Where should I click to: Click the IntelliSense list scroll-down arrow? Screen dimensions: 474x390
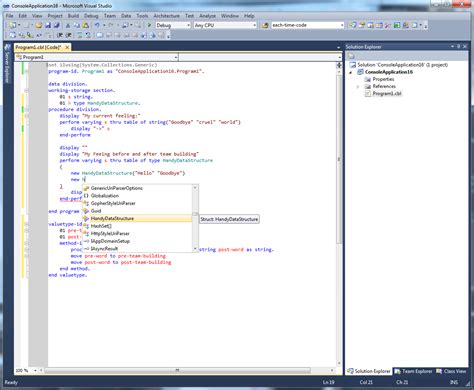[x=195, y=249]
